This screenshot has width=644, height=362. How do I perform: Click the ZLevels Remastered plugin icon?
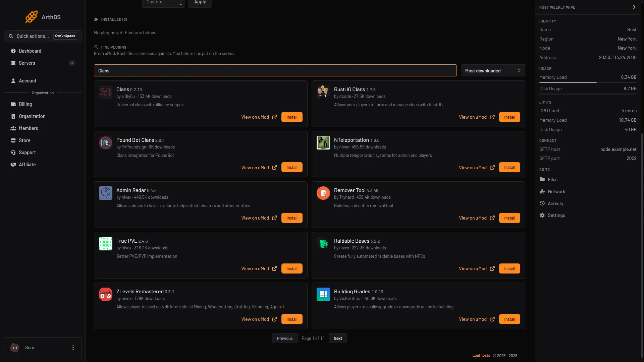[106, 295]
